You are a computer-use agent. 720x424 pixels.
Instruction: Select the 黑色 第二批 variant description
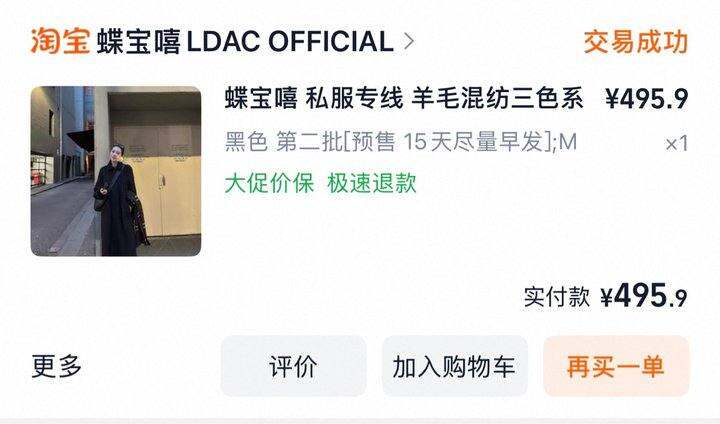[400, 141]
